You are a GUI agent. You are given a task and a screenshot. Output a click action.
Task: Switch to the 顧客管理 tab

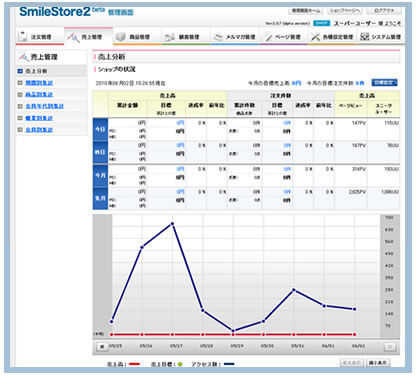(x=185, y=36)
